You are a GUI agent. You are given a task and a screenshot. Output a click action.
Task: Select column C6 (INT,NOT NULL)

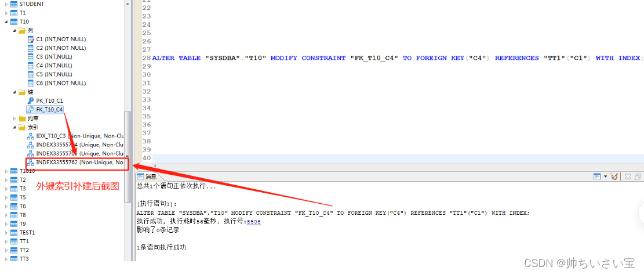point(61,83)
